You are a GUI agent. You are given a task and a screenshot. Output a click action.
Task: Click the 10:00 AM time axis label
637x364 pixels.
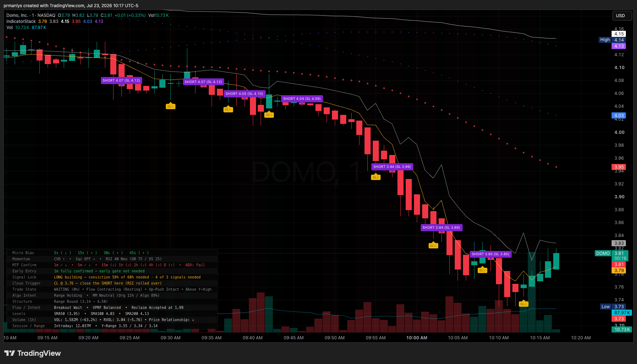click(417, 338)
